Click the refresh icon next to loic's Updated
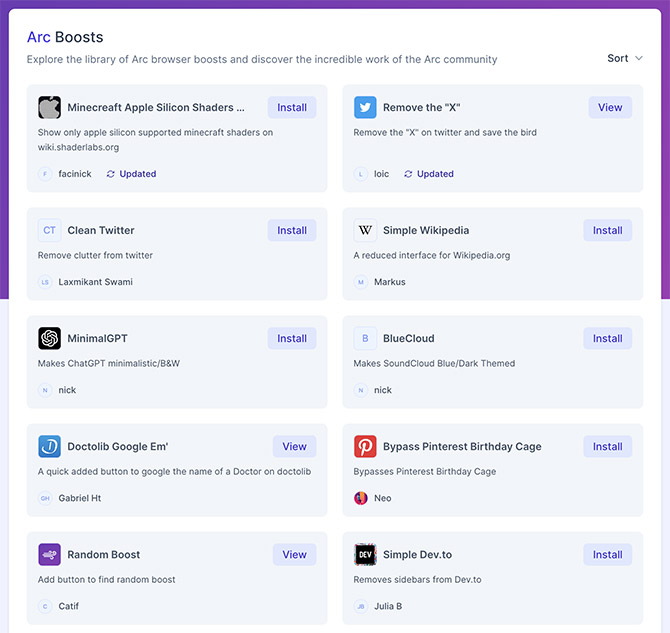The width and height of the screenshot is (670, 633). (x=408, y=174)
